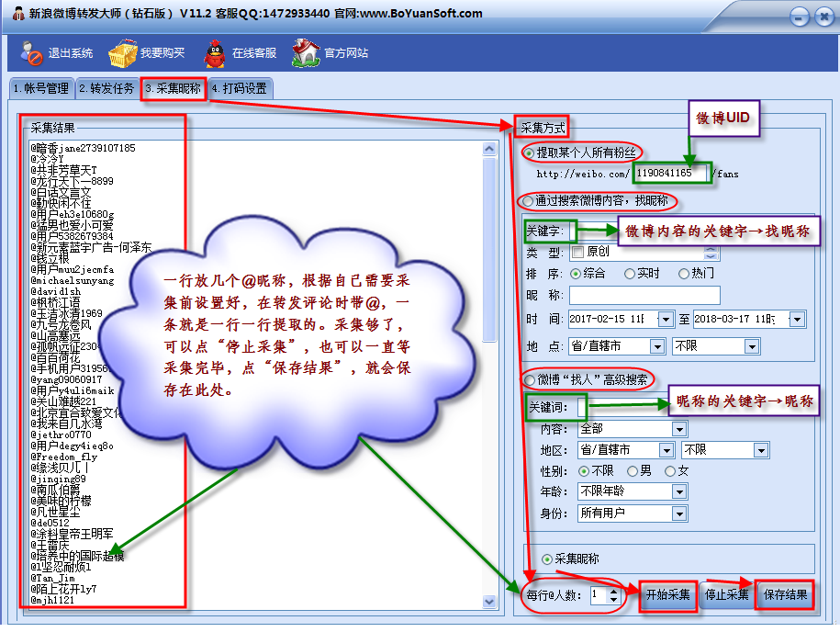Check the 原创 type checkbox
The height and width of the screenshot is (632, 840).
pos(577,252)
